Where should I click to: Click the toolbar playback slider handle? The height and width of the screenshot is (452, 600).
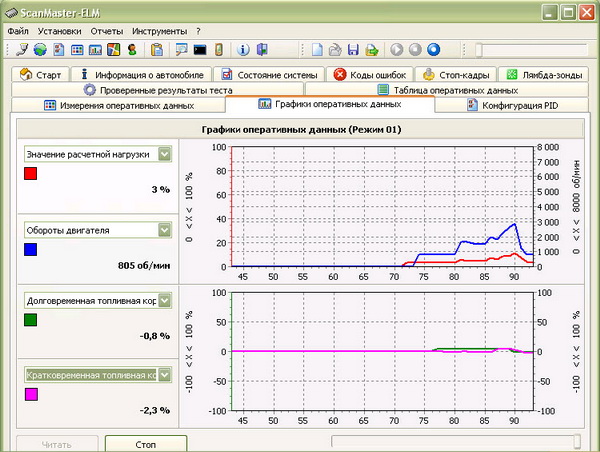(479, 50)
